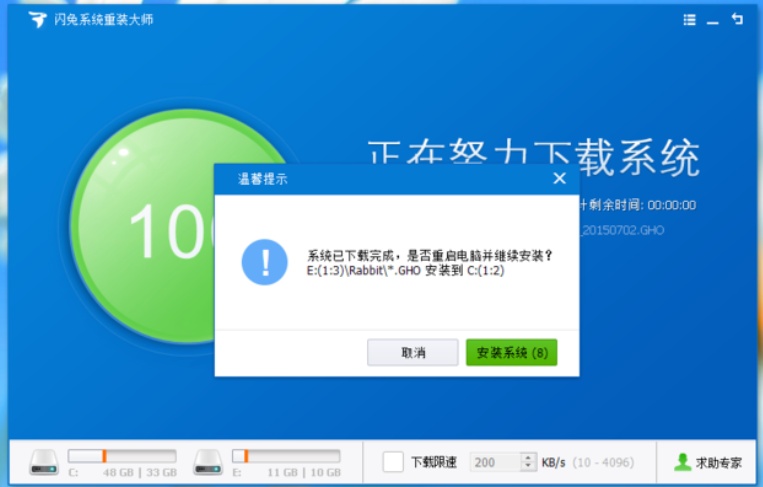Minimize the 闪兔系统重装大师 window
The image size is (763, 487).
[712, 22]
